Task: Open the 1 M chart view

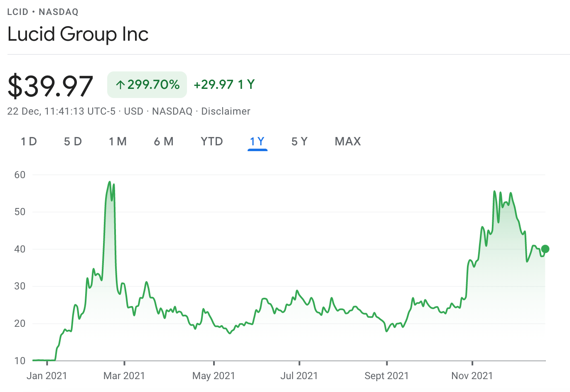Action: click(x=118, y=142)
